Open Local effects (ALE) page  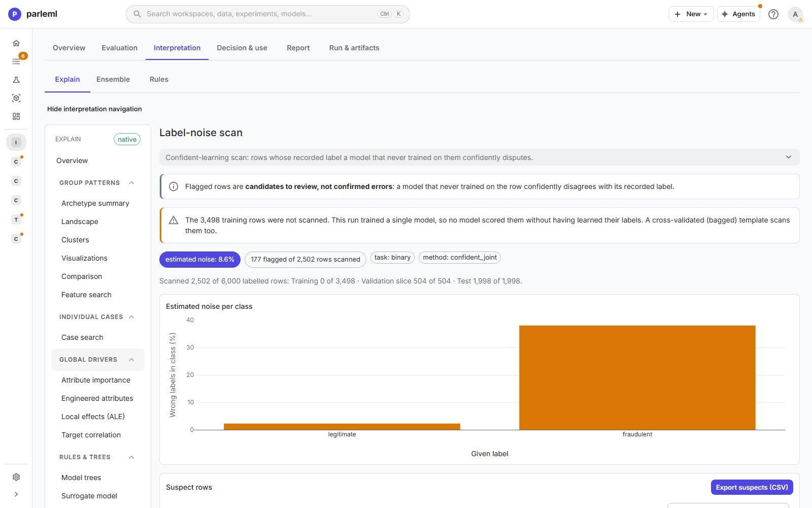[x=93, y=417]
